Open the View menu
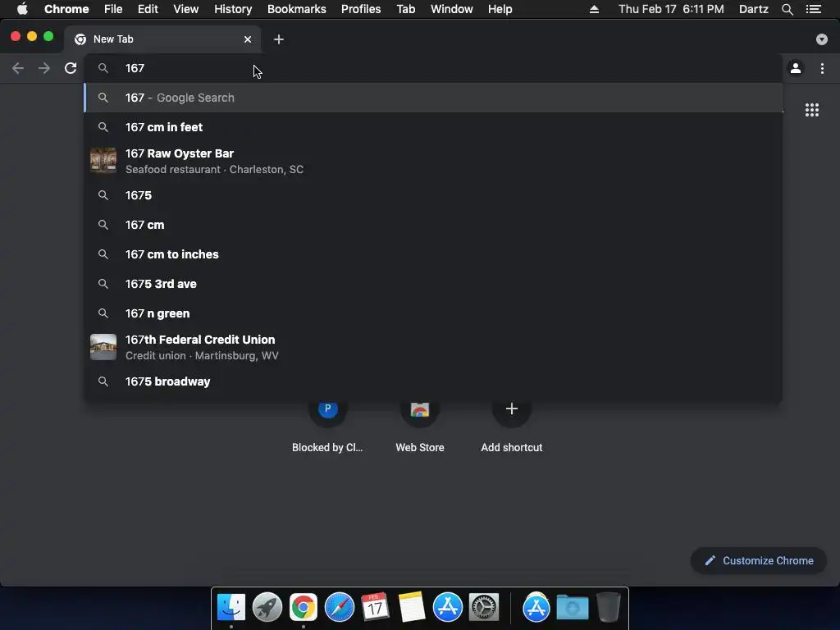The image size is (840, 630). tap(186, 9)
